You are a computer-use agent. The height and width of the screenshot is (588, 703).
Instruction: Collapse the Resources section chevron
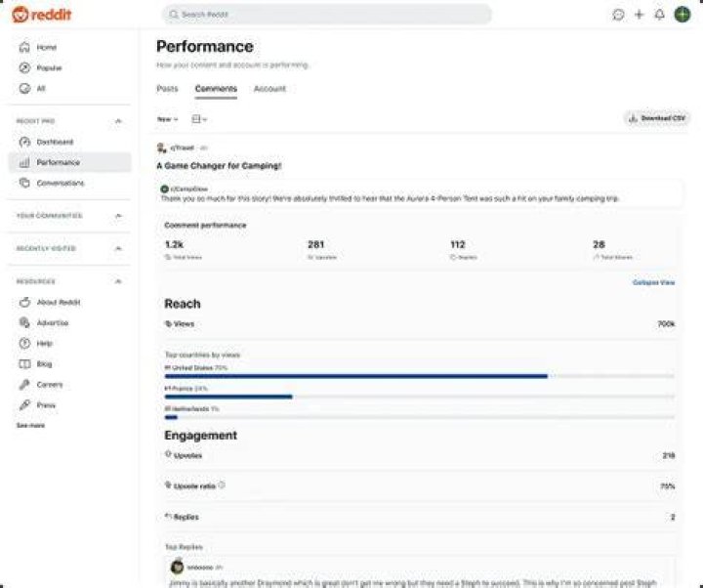pos(118,281)
